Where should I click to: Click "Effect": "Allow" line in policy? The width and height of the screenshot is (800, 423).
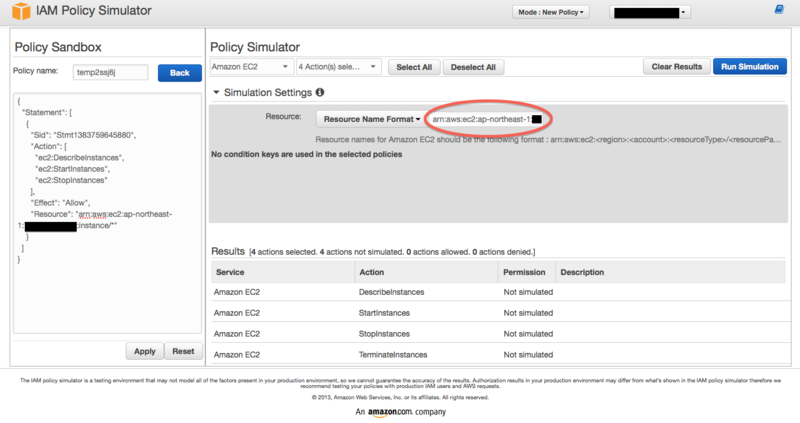click(x=60, y=203)
